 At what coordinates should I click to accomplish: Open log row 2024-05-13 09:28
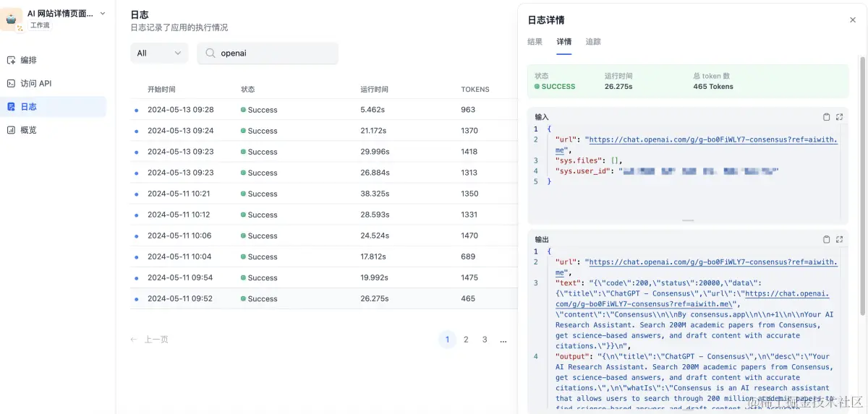(x=323, y=110)
